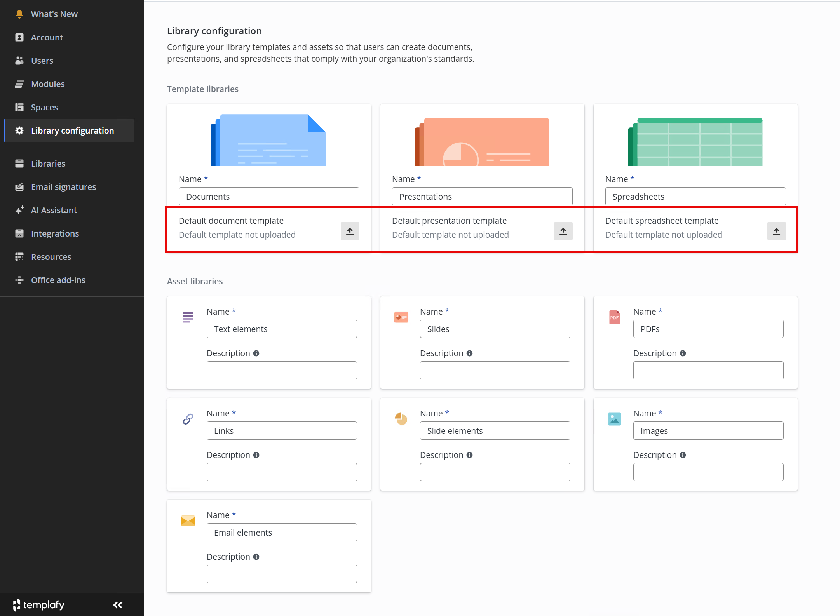Open What's New in sidebar
Viewport: 840px width, 616px height.
[54, 14]
